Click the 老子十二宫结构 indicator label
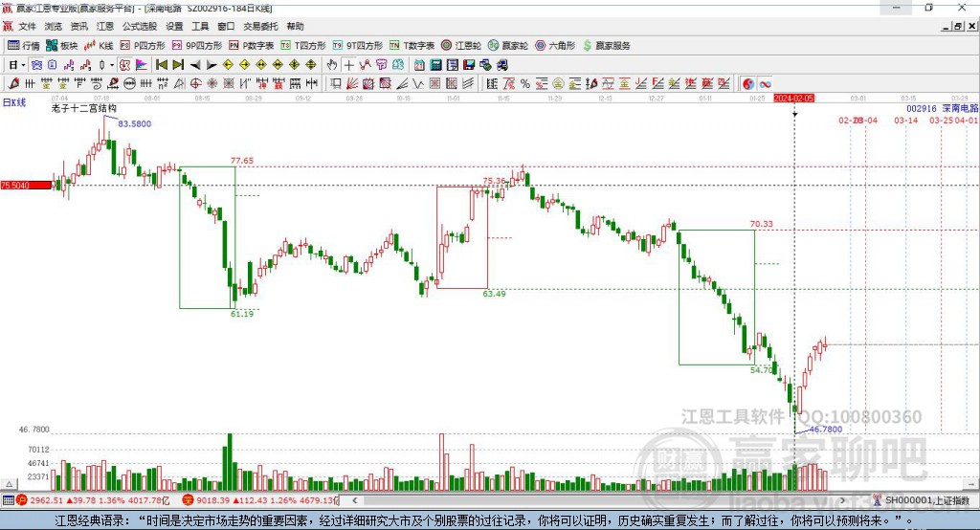This screenshot has height=530, width=980. tap(84, 108)
